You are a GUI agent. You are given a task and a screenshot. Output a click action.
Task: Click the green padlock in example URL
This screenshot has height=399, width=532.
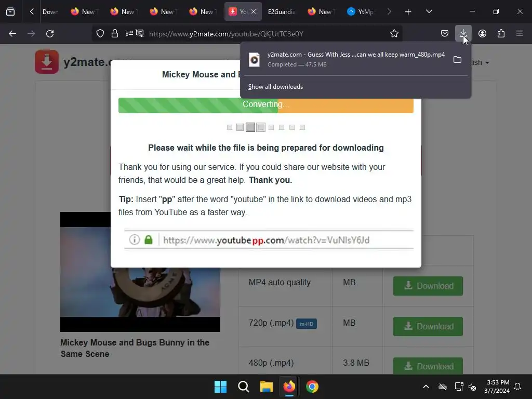pos(149,240)
